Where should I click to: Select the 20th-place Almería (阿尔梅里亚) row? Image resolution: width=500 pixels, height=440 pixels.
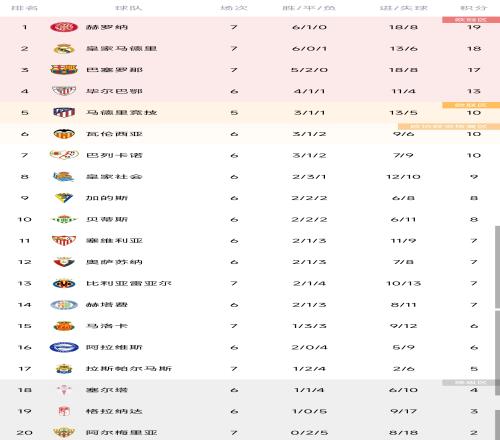pyautogui.click(x=250, y=433)
